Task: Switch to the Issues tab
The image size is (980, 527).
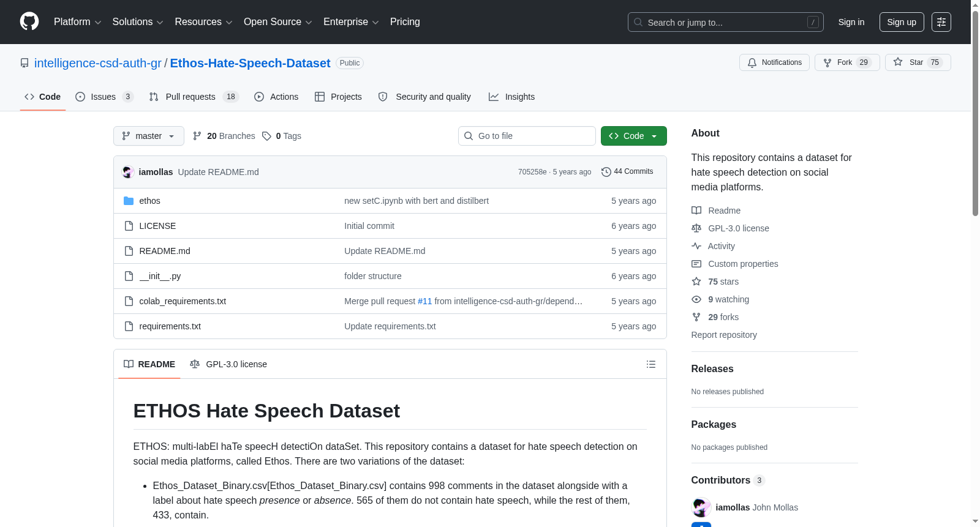Action: (x=104, y=97)
